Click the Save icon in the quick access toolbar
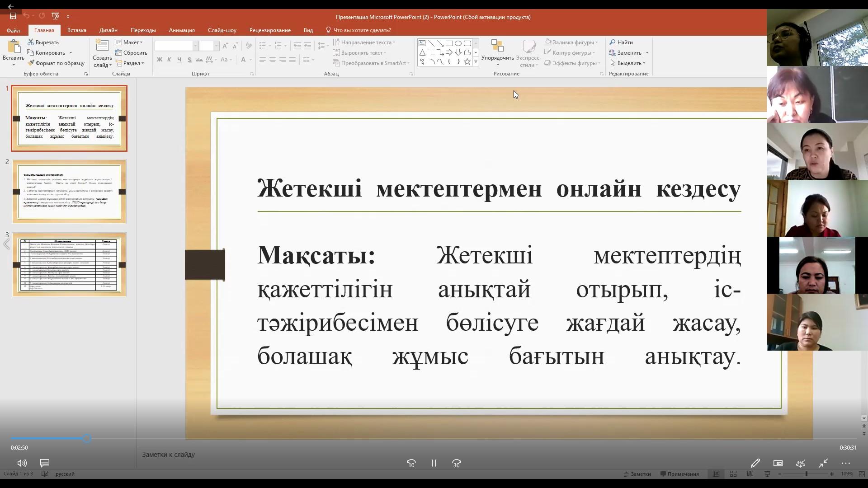The image size is (868, 488). [13, 16]
